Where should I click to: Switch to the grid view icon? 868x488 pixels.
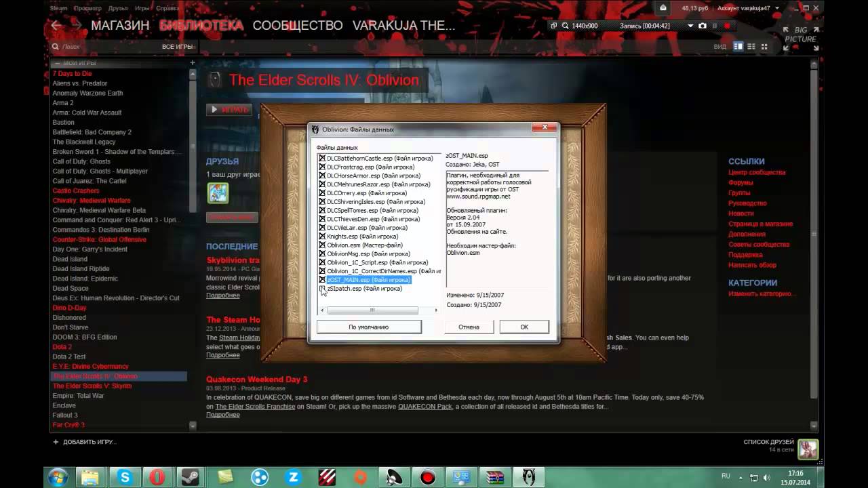coord(764,47)
